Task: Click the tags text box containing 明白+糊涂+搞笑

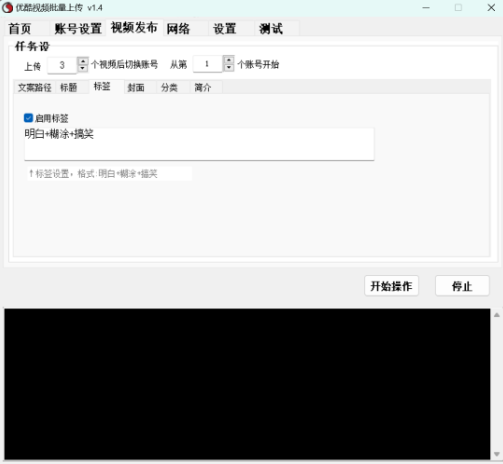Action: point(199,144)
